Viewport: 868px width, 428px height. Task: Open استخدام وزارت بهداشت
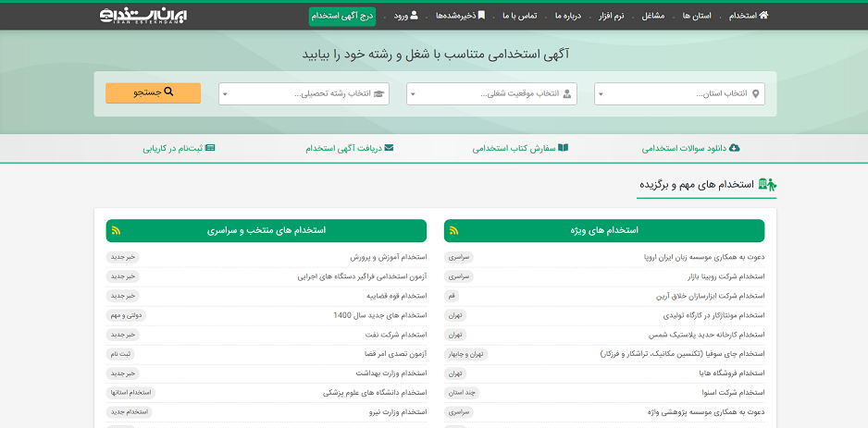pyautogui.click(x=391, y=373)
